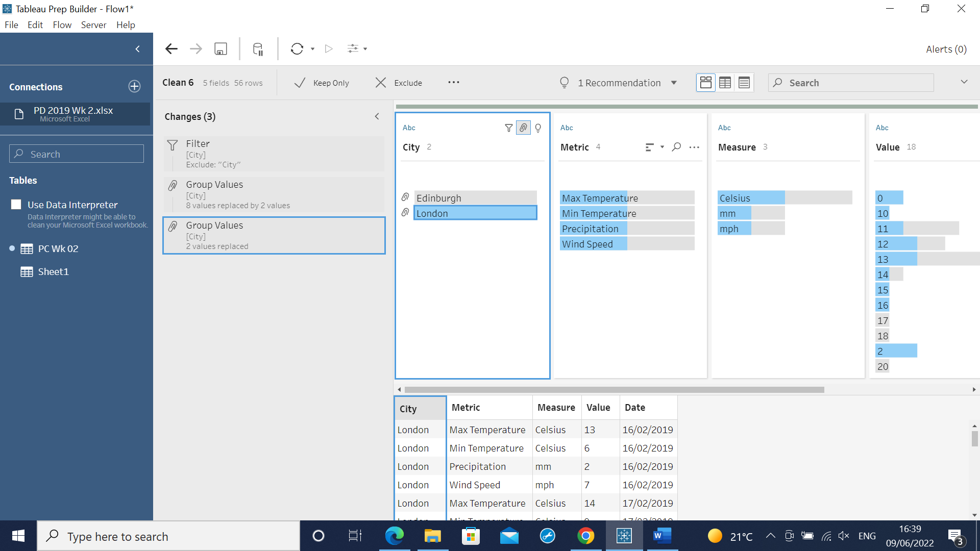Click the save flow icon

pos(220,49)
